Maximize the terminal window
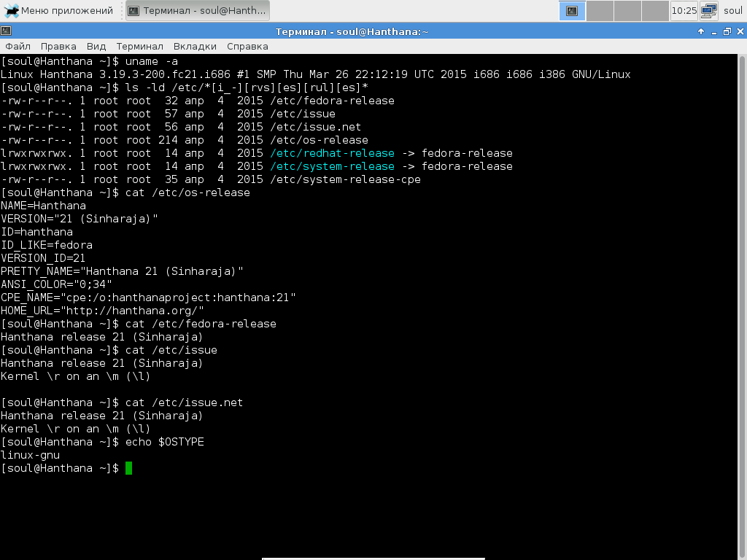The width and height of the screenshot is (747, 560). click(727, 31)
